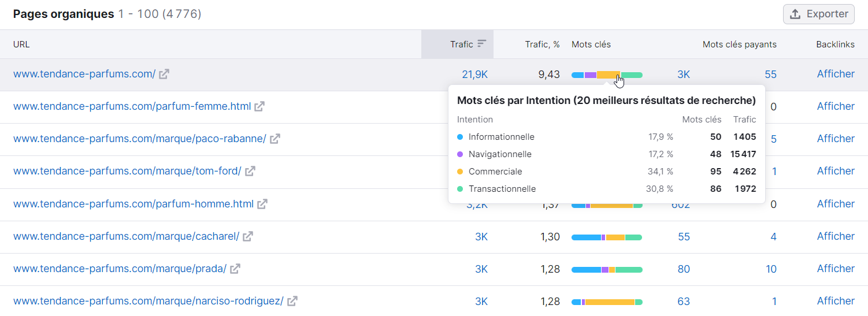Click the 3K traffic value in prada row
Screen dimensions: 868x316
pos(481,269)
